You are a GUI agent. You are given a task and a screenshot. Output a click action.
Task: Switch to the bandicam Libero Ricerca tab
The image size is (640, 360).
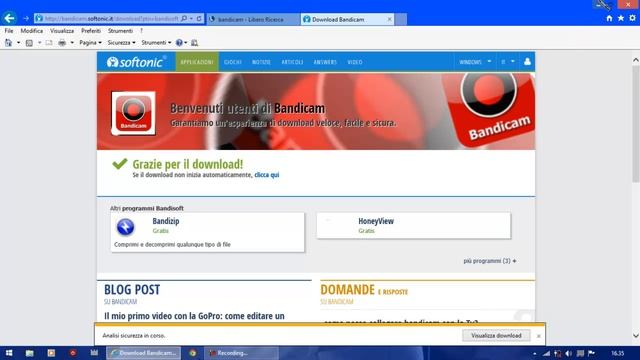tap(253, 19)
